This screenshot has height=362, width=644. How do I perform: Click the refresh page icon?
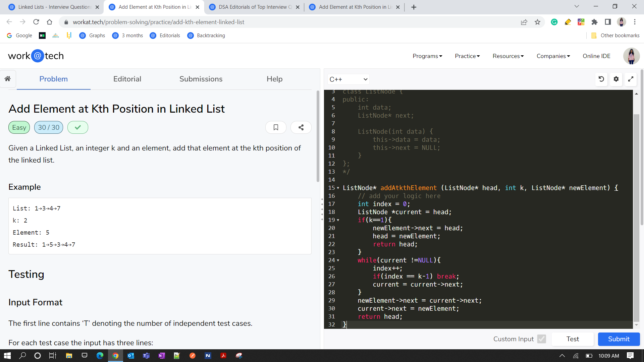[36, 22]
